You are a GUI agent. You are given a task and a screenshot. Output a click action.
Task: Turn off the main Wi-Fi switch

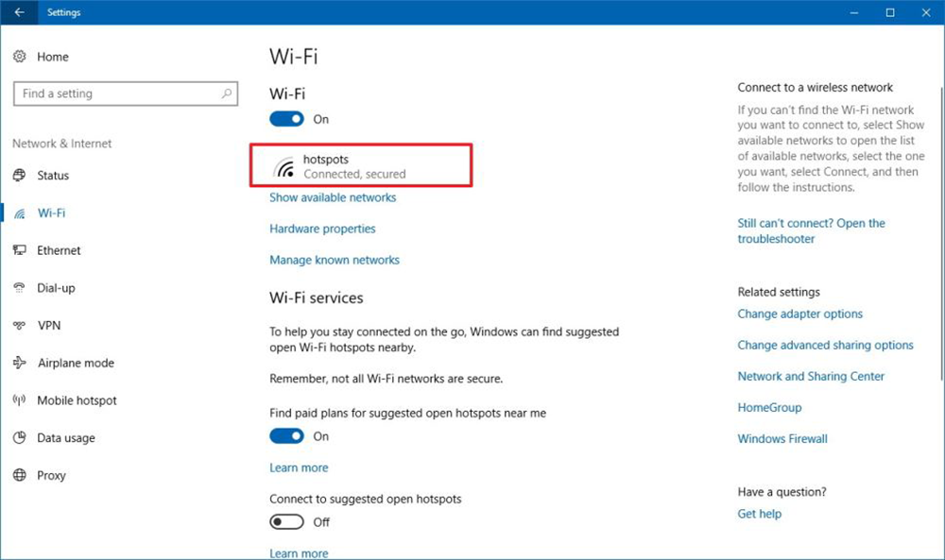click(x=287, y=119)
